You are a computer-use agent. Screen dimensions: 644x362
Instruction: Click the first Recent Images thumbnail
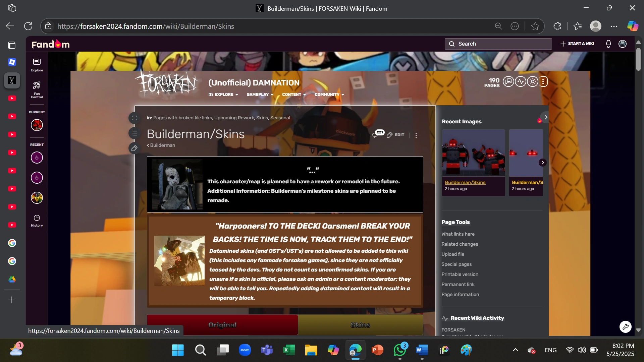pos(473,153)
